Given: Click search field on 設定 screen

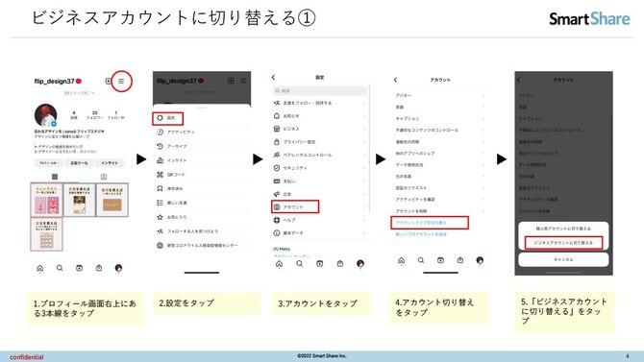Looking at the screenshot, I should point(320,90).
